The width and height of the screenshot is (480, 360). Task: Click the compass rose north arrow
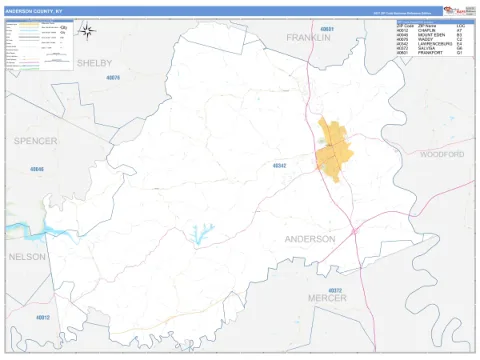pyautogui.click(x=88, y=31)
